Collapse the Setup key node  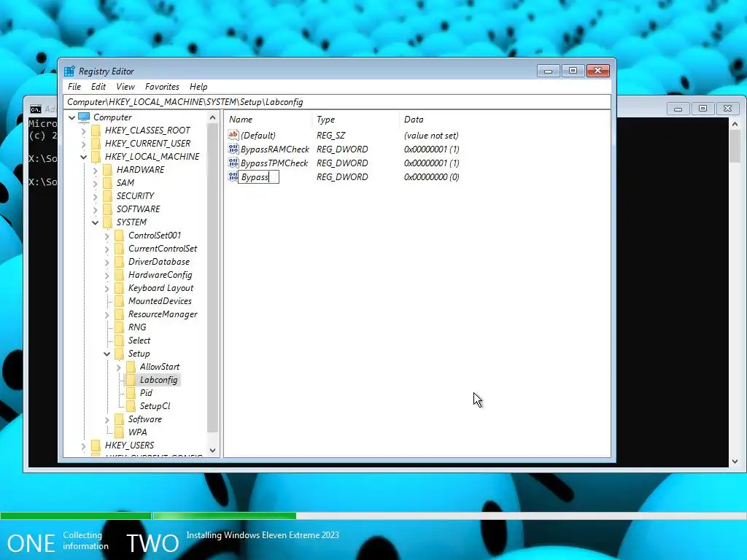107,354
